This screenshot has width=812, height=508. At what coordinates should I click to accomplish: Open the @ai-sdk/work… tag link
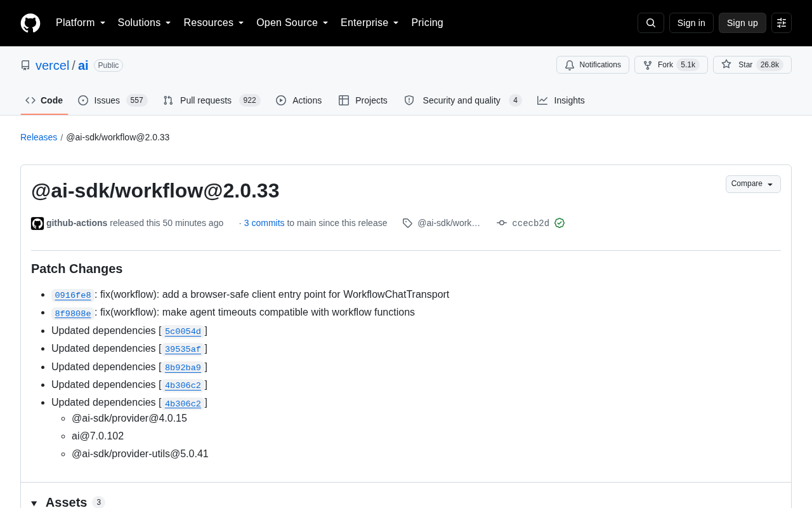coord(449,223)
